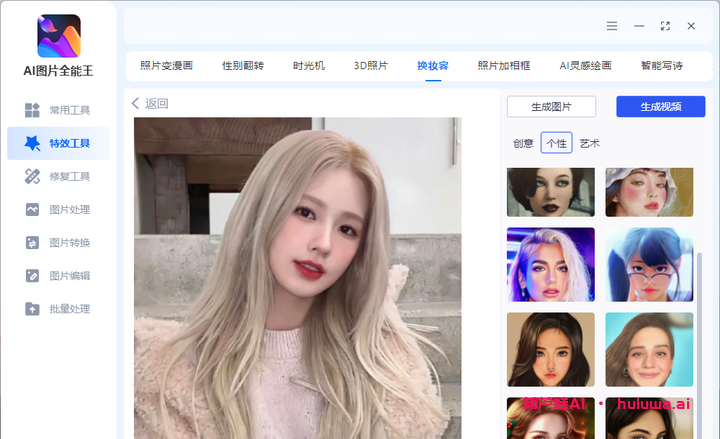Select the 艺术 style category
Screen dimensions: 720x439
pos(590,143)
